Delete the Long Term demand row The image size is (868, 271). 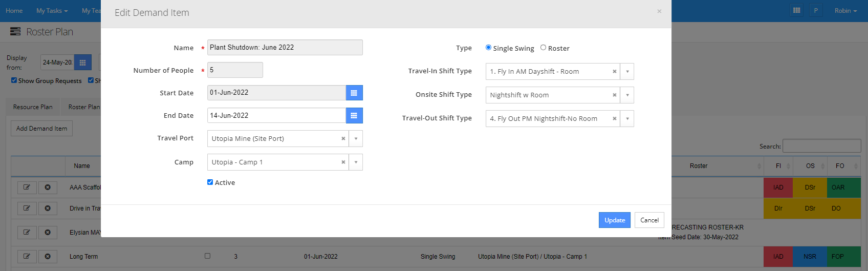pos(48,256)
